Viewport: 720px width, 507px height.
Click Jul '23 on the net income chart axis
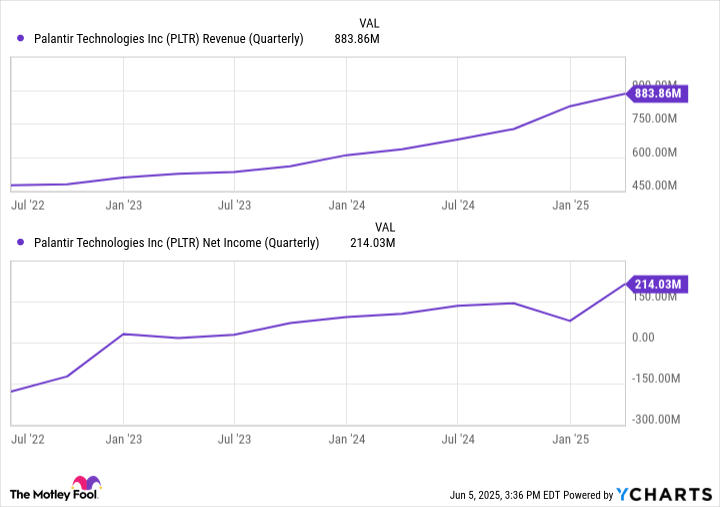coord(234,439)
